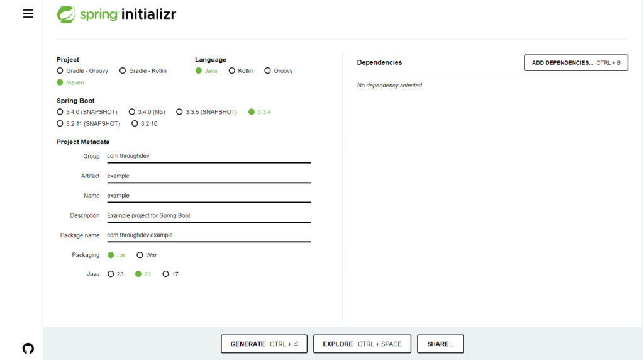The width and height of the screenshot is (644, 360).
Task: Focus the Artifact input field
Action: (209, 176)
